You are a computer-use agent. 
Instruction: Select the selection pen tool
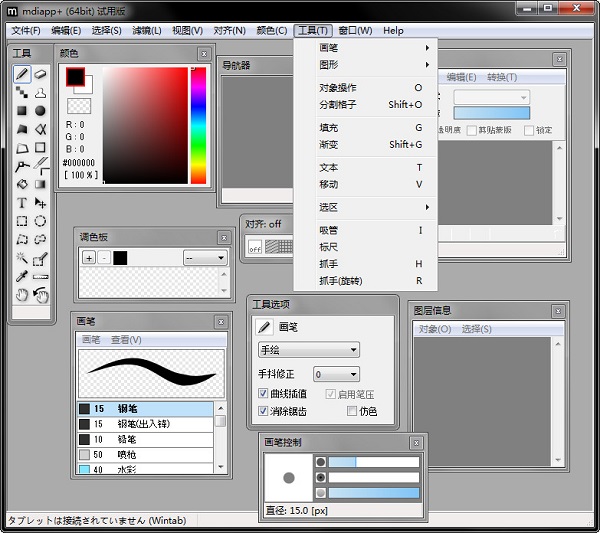click(x=40, y=259)
